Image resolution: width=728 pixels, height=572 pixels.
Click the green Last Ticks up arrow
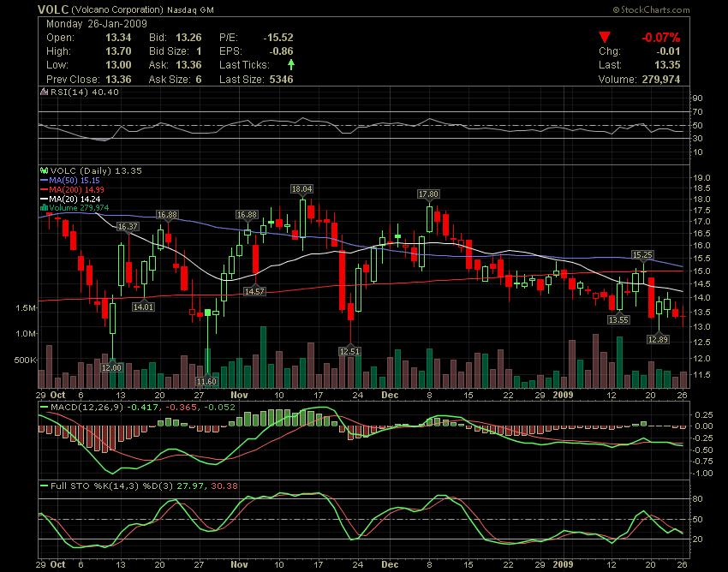(x=291, y=64)
